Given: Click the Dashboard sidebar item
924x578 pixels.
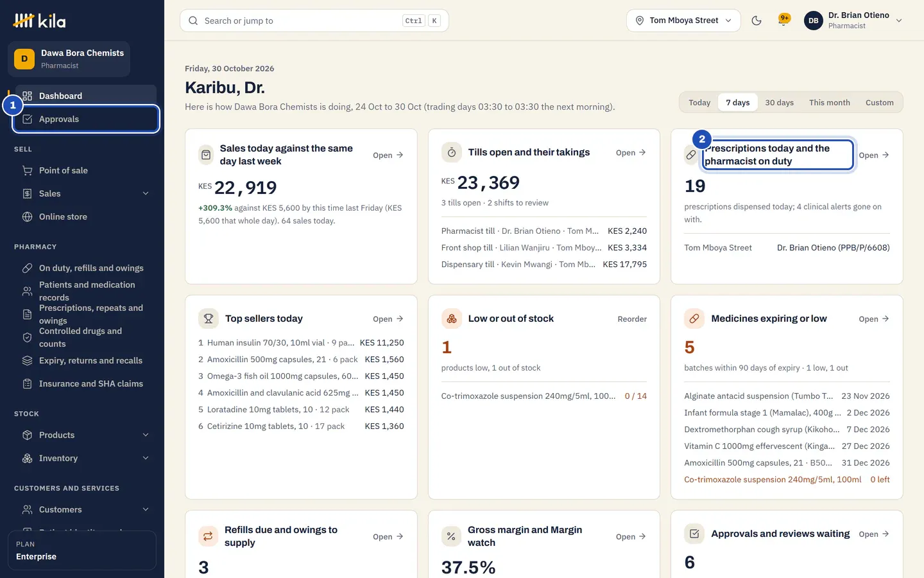Looking at the screenshot, I should click(86, 96).
